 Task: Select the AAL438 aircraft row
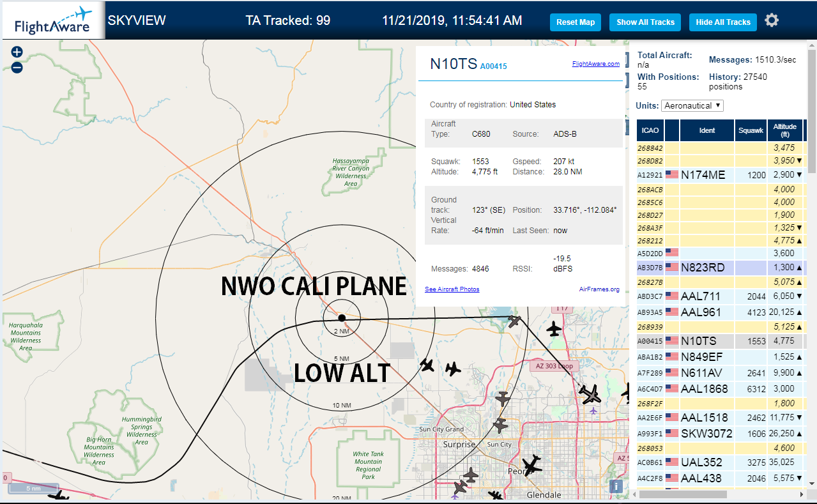pos(721,478)
